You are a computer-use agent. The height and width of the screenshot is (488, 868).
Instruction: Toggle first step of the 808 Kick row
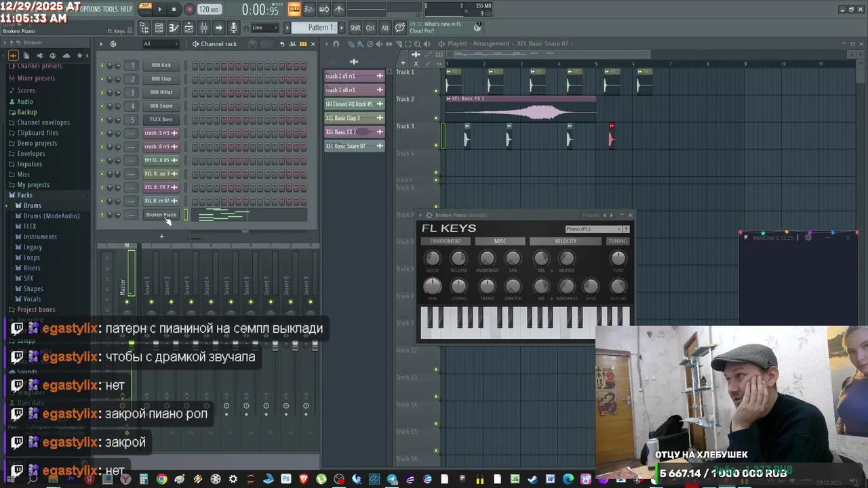195,66
